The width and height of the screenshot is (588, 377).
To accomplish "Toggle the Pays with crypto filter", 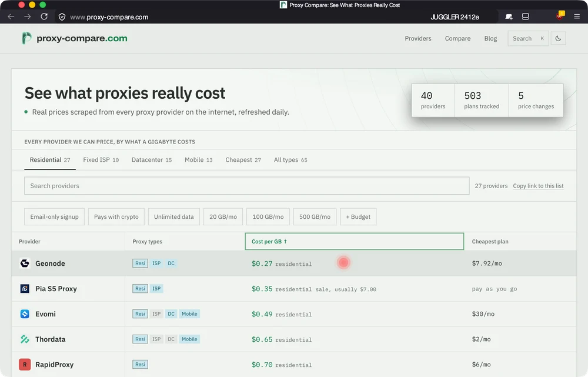I will [x=116, y=216].
